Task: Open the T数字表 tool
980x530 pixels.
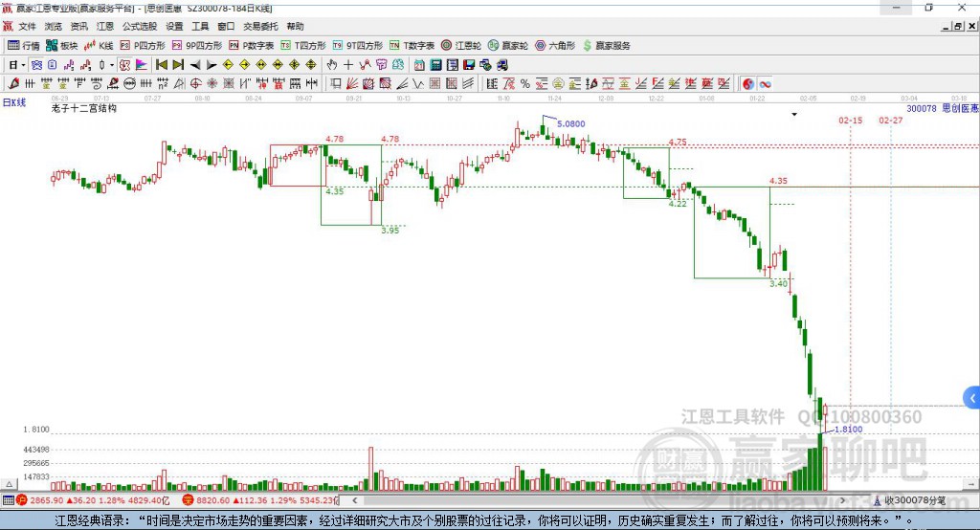Action: click(412, 46)
